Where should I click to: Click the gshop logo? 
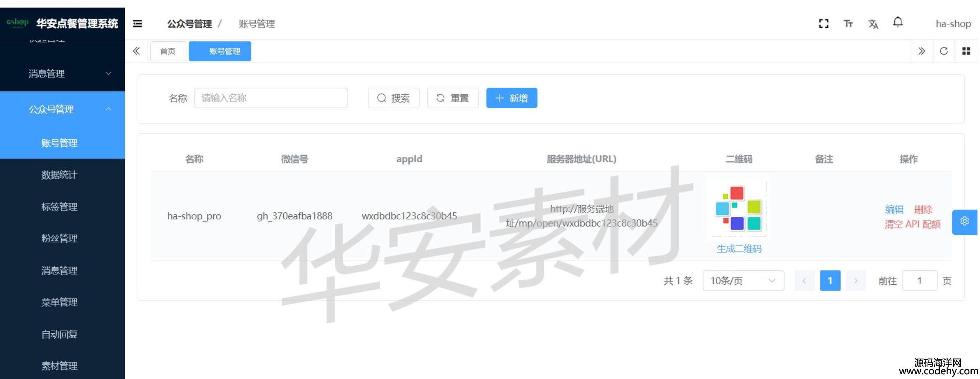[x=17, y=23]
